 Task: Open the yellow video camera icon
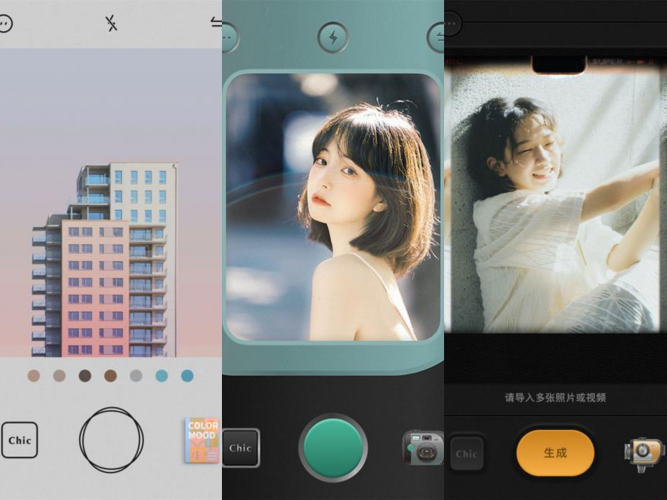click(645, 451)
